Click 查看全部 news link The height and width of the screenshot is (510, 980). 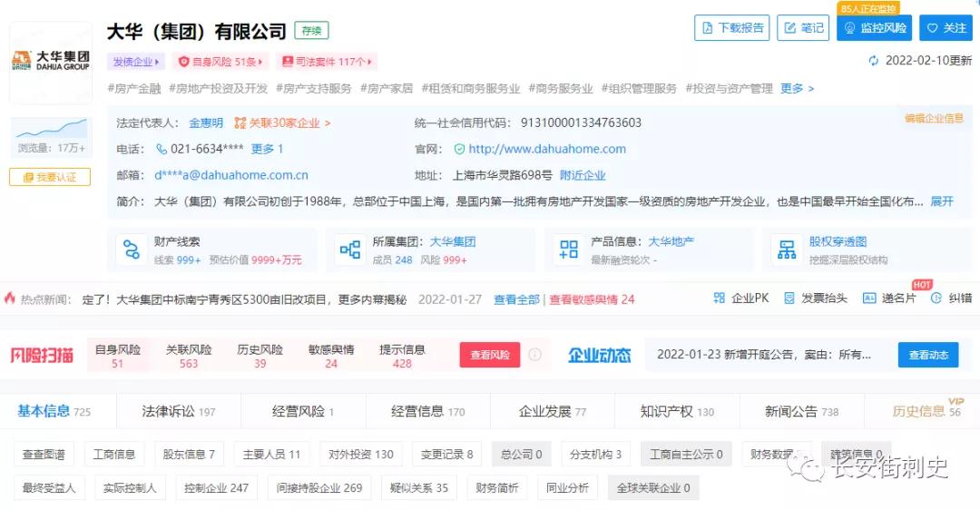click(516, 299)
